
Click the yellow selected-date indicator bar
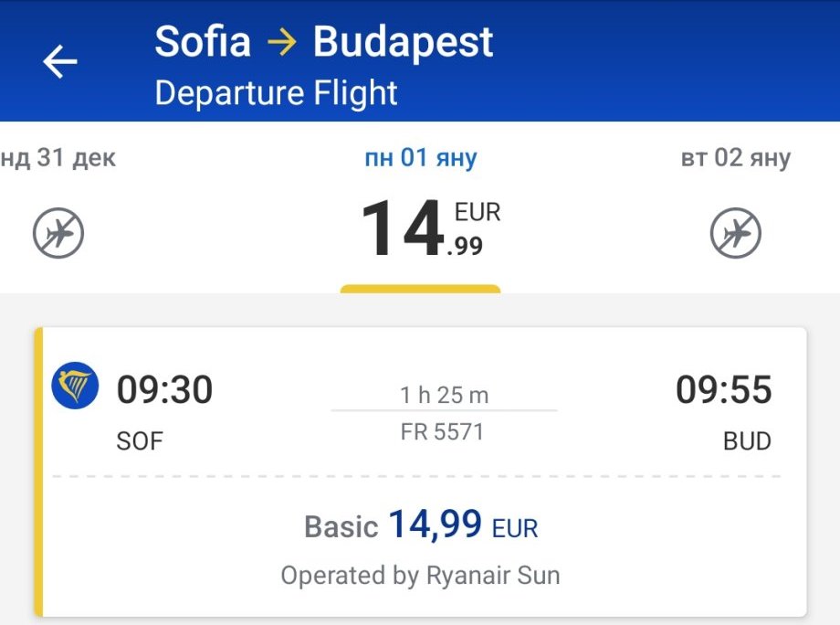(x=420, y=289)
